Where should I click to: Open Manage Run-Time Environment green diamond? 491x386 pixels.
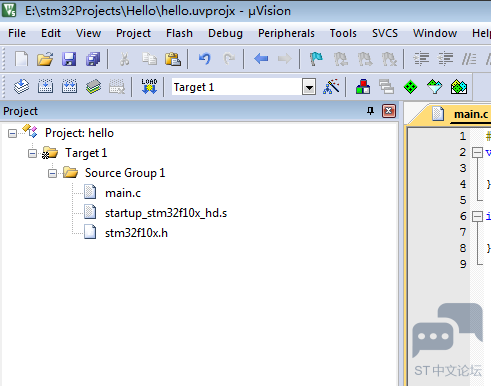(410, 87)
